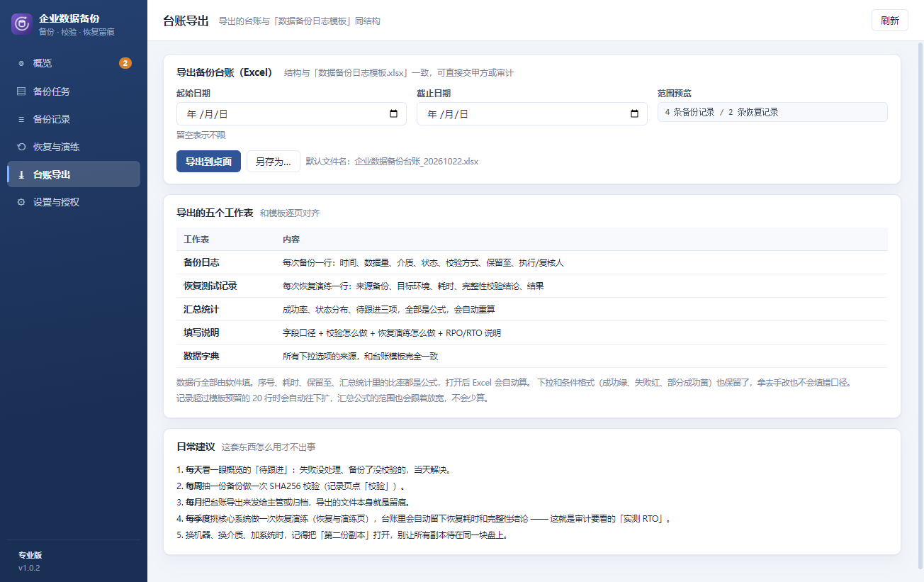This screenshot has height=582, width=924.
Task: Switch to 备份记录 section
Action: (74, 119)
